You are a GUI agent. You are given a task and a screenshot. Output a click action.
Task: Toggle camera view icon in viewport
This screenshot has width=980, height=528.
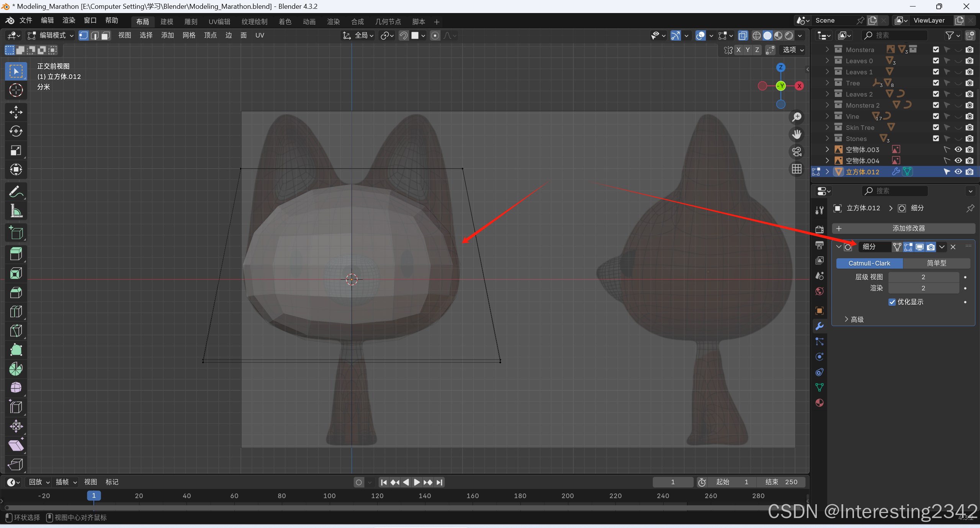797,152
